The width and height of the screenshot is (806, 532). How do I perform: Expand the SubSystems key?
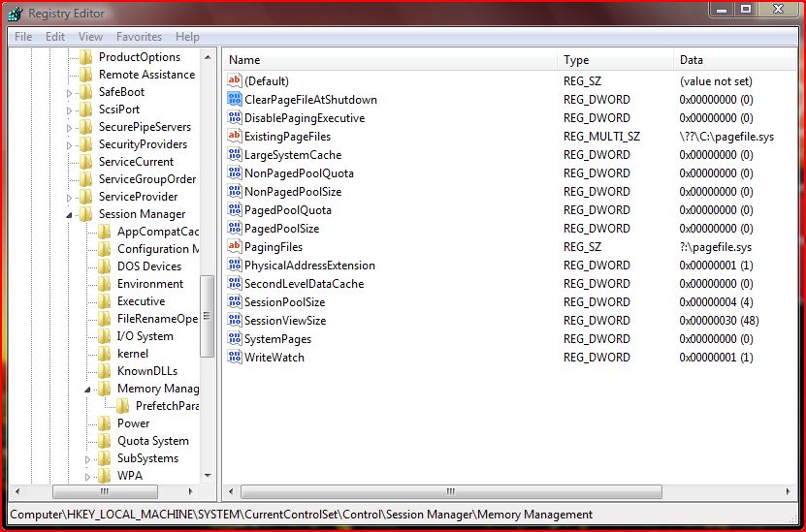pos(88,459)
